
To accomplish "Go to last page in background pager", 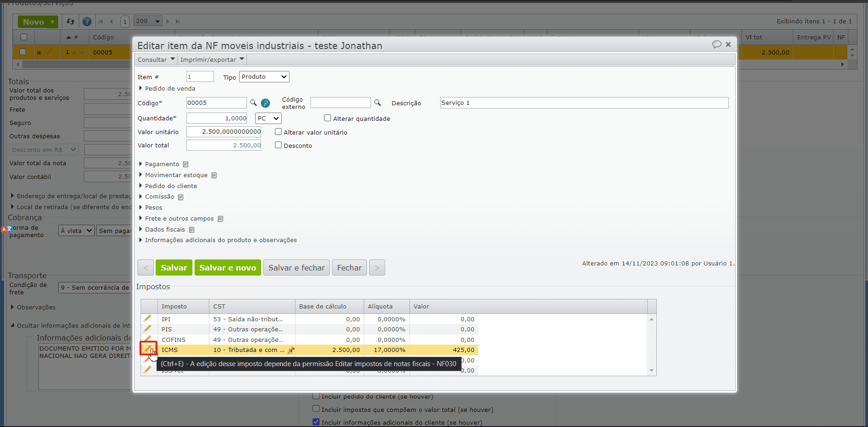I will click(178, 22).
